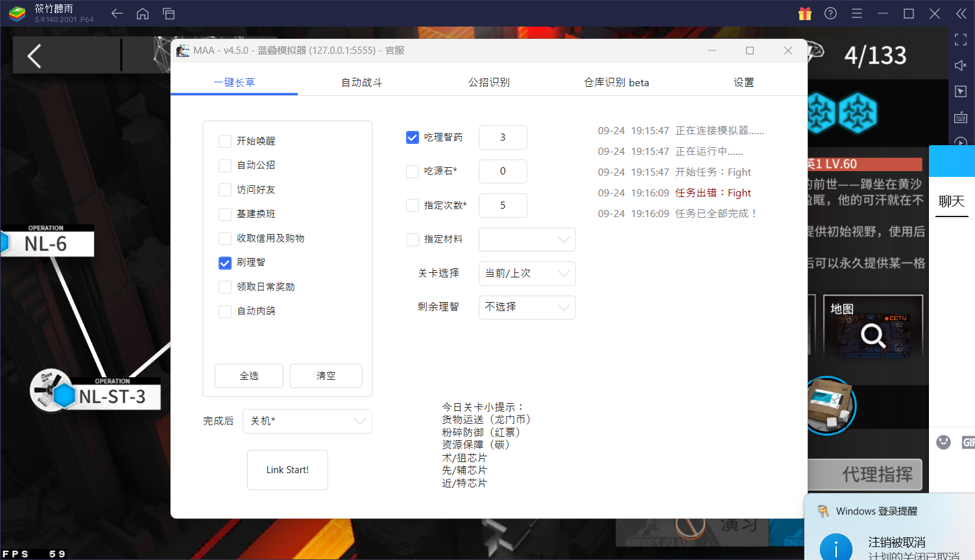
Task: Open the 设置 tab in MAA
Action: [x=743, y=82]
